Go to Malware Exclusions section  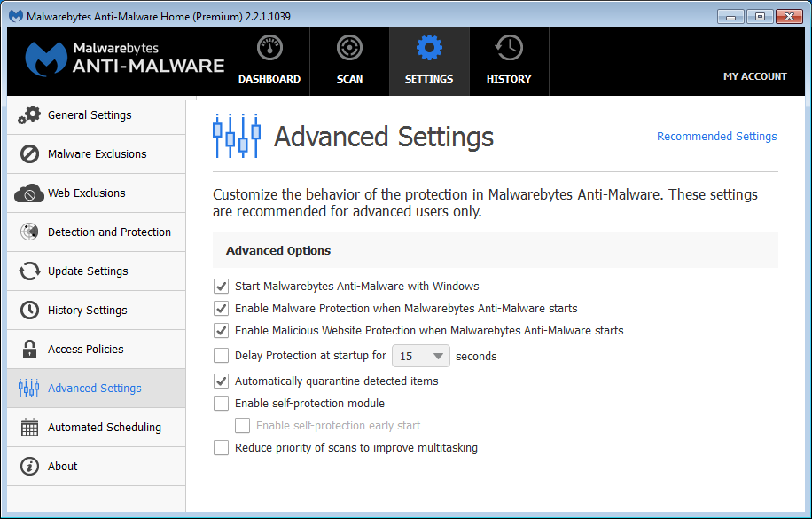(97, 154)
